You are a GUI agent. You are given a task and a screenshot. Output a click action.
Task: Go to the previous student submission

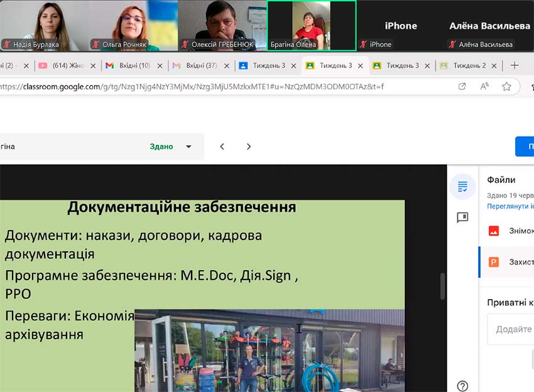[222, 146]
